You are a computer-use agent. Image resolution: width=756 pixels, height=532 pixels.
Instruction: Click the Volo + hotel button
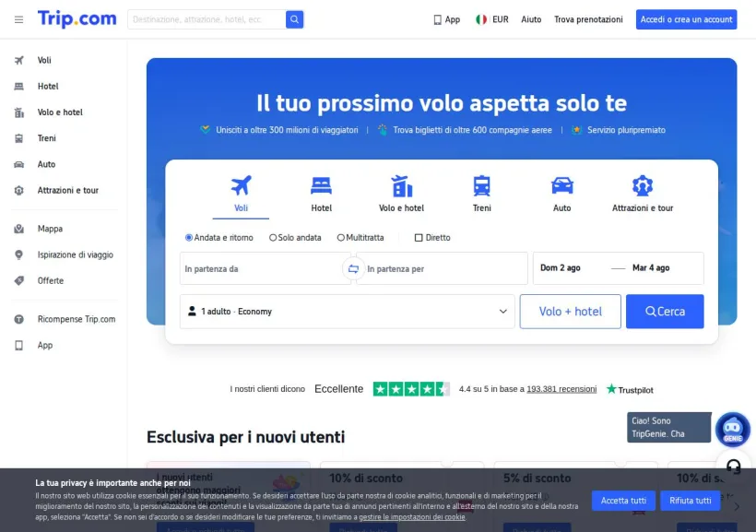(x=571, y=312)
